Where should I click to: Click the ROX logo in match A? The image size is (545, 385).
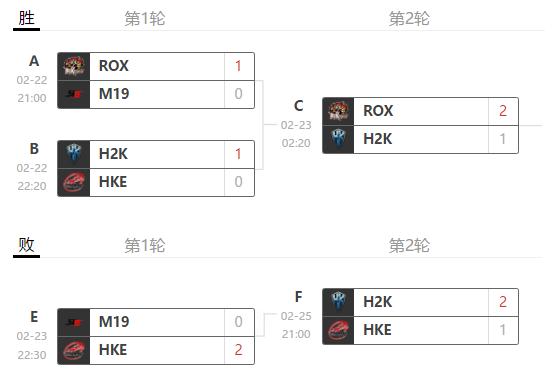point(74,66)
